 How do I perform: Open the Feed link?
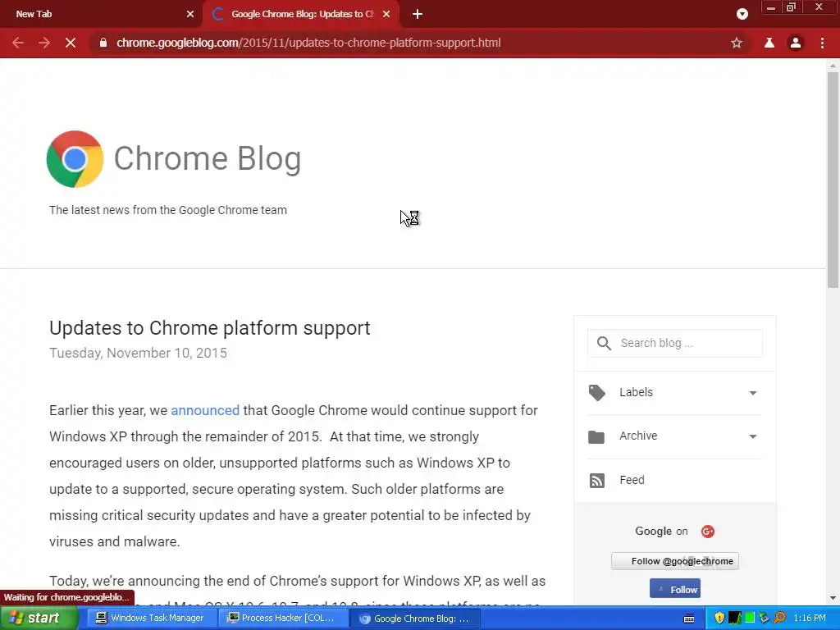click(632, 480)
